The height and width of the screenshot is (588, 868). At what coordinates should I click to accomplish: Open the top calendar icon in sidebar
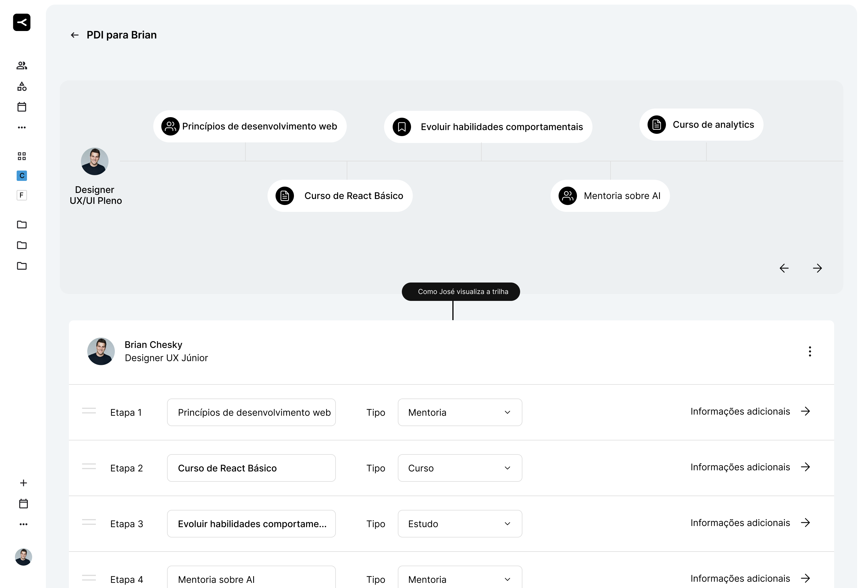click(22, 107)
